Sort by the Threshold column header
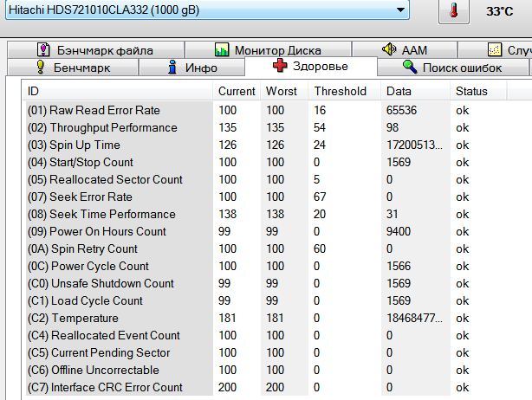 344,91
